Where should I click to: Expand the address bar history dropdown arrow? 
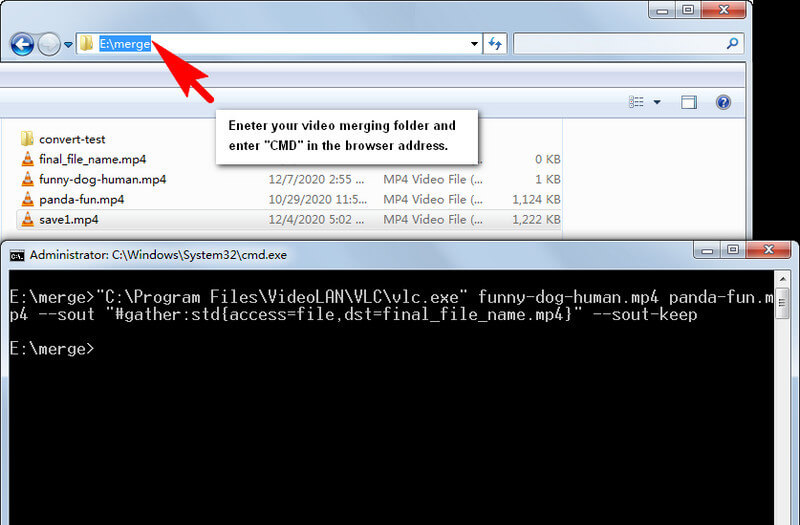pos(474,44)
